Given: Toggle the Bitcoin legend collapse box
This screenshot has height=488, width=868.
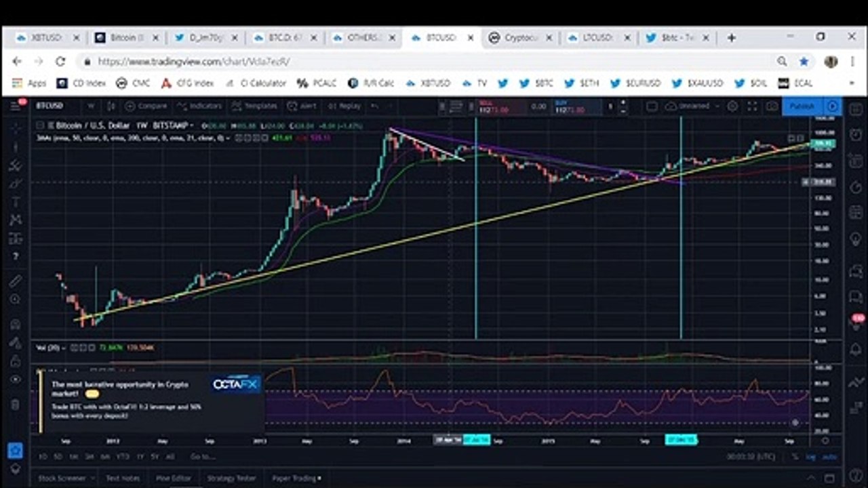Looking at the screenshot, I should [40, 125].
